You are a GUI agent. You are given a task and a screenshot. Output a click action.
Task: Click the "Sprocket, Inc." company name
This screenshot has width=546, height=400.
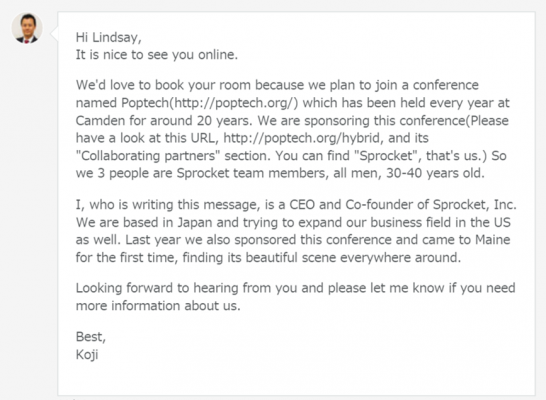click(475, 204)
